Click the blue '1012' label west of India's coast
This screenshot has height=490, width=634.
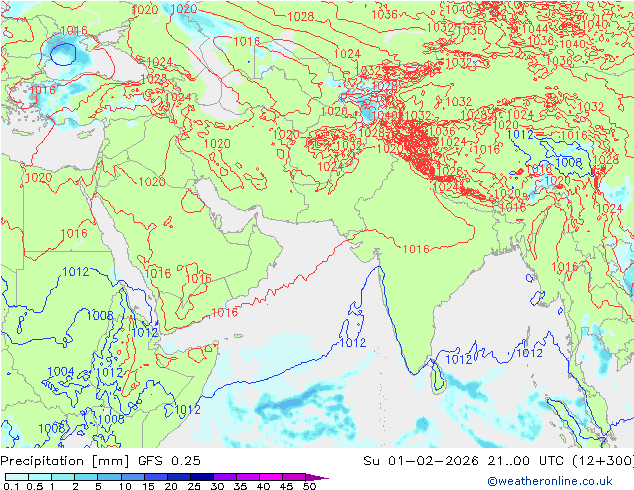[x=353, y=343]
